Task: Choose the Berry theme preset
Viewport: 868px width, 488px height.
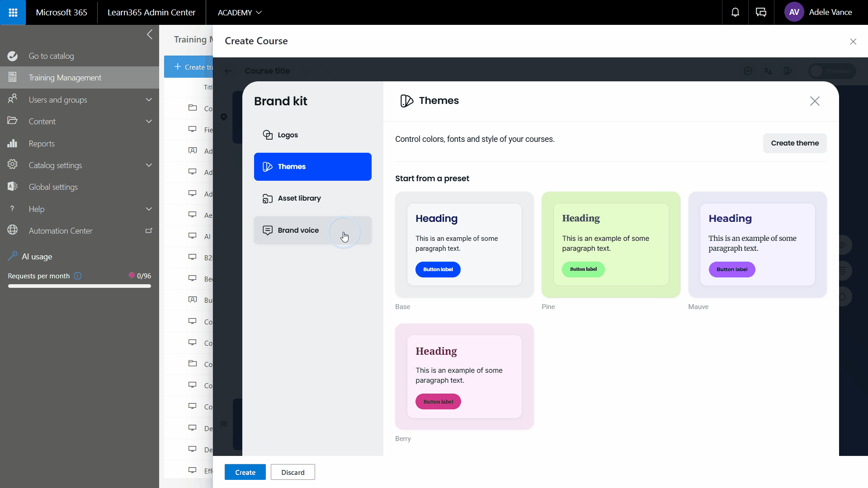Action: click(x=464, y=376)
